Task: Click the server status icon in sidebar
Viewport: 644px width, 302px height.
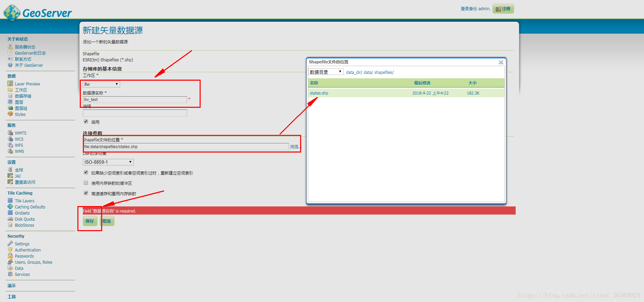Action: (x=10, y=47)
